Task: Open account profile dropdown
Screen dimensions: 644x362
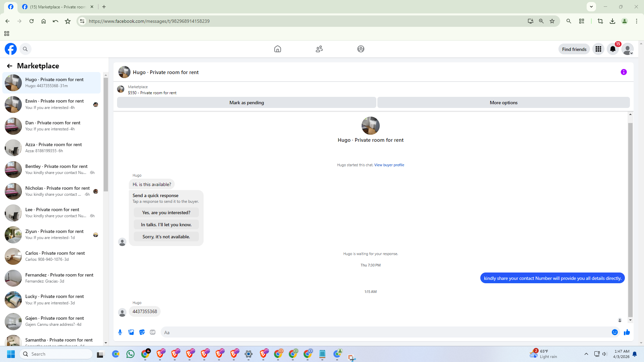Action: (628, 49)
